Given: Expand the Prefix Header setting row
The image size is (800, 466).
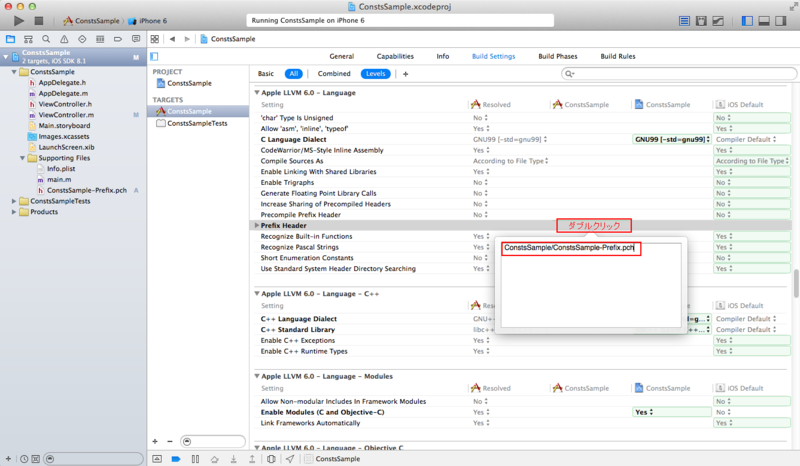Looking at the screenshot, I should 257,226.
